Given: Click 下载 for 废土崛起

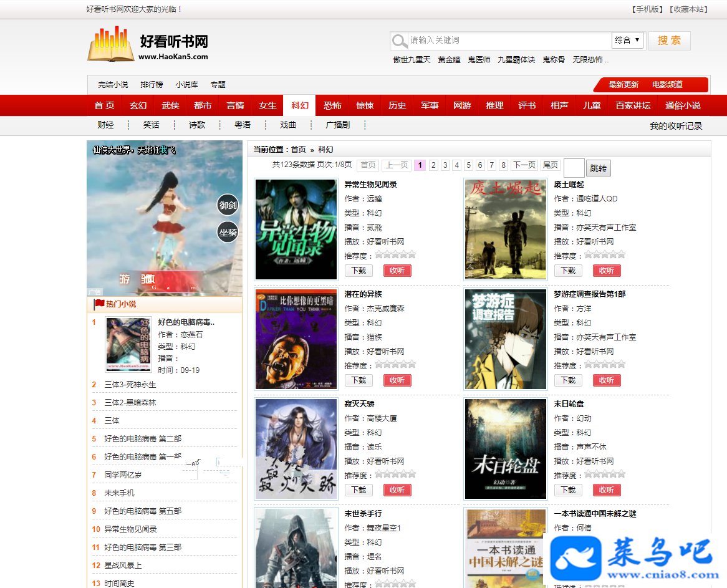Looking at the screenshot, I should coord(568,271).
